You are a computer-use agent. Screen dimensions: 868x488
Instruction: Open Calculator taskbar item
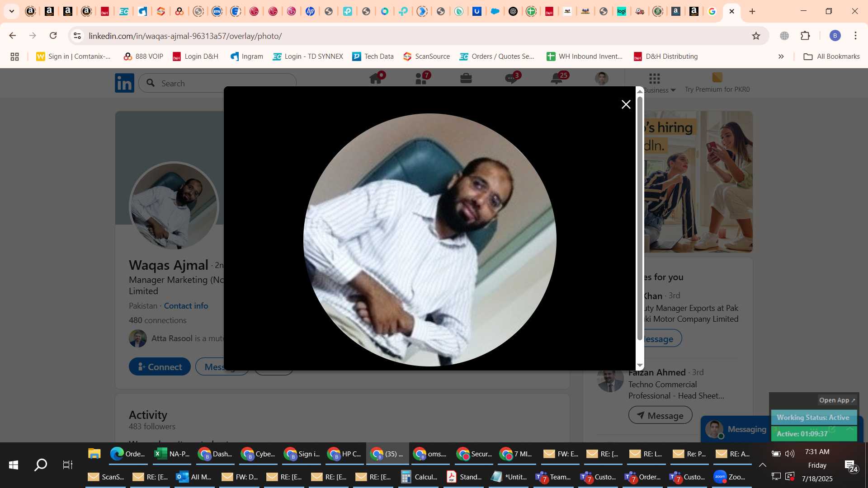(x=420, y=477)
